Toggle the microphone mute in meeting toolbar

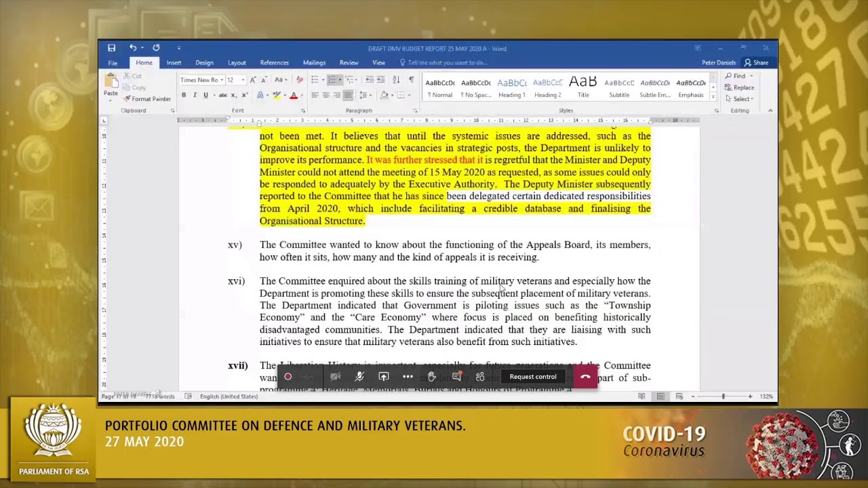click(x=359, y=377)
